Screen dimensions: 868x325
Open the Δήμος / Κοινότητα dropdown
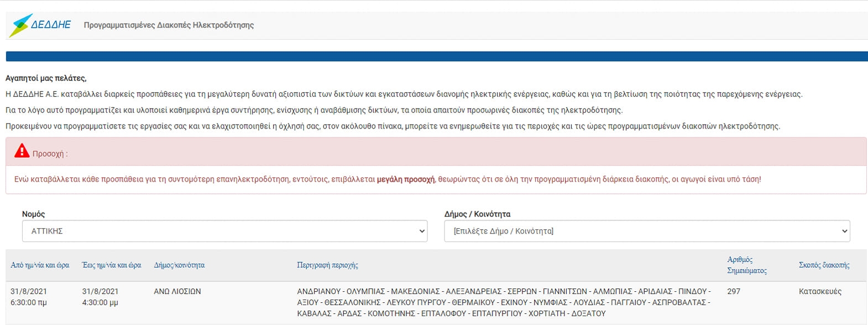(647, 231)
